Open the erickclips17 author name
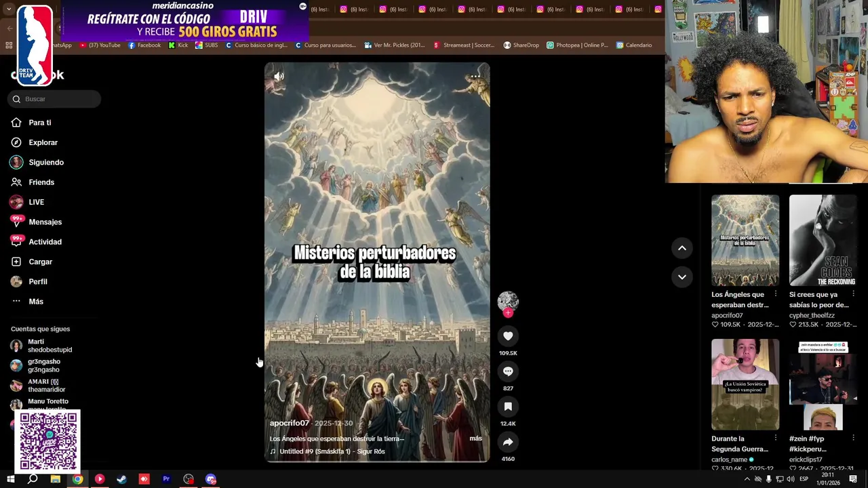The image size is (868, 488). (806, 460)
